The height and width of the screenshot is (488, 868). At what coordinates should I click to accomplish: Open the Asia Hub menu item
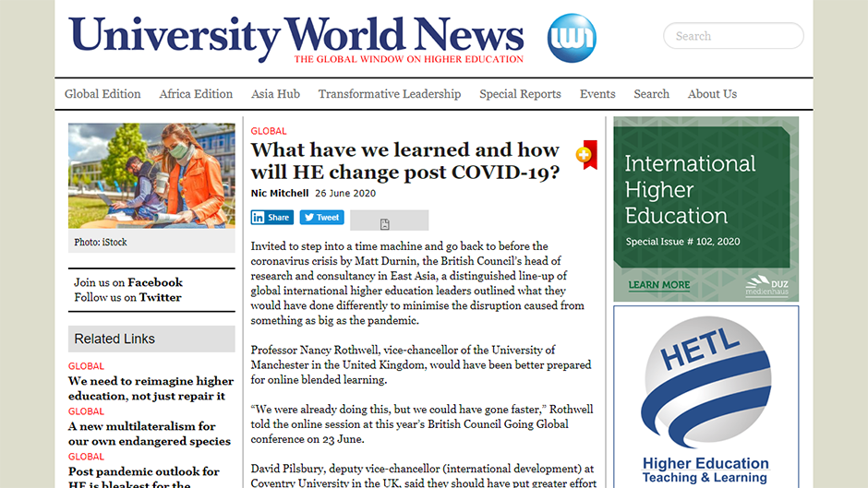click(276, 94)
